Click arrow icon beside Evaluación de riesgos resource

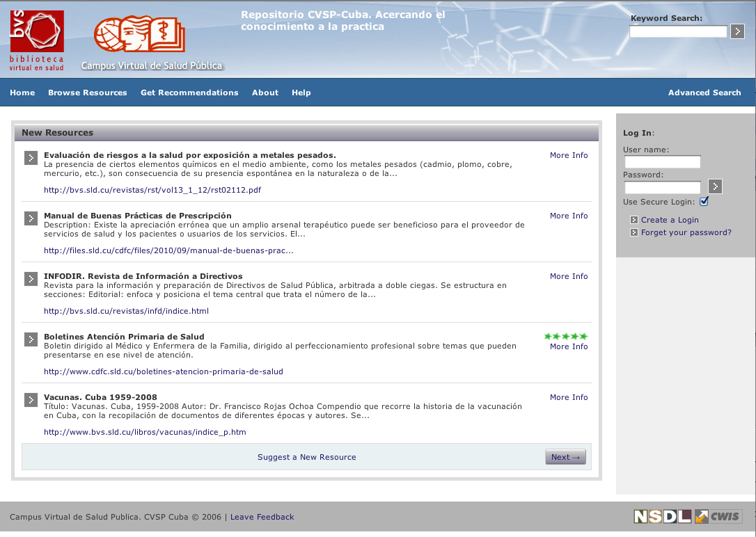tap(31, 158)
